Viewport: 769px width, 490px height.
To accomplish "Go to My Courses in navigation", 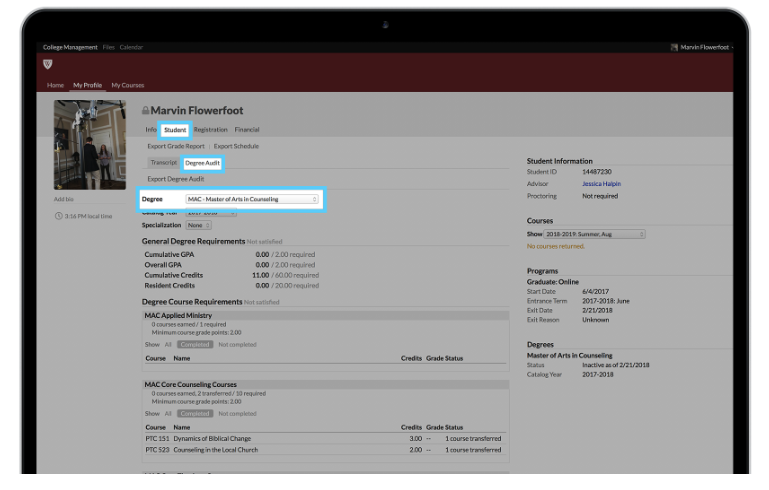I will [x=127, y=85].
